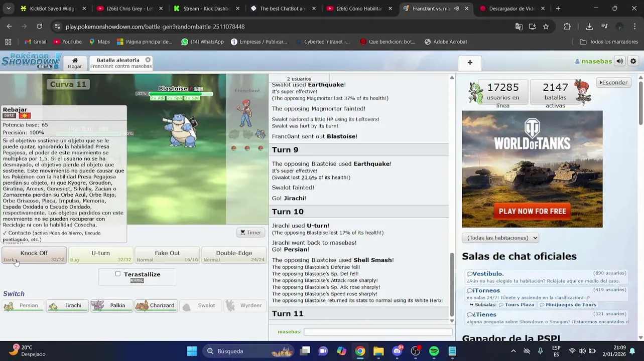The width and height of the screenshot is (644, 361).
Task: Hide the news panel with Esconder
Action: pyautogui.click(x=614, y=82)
